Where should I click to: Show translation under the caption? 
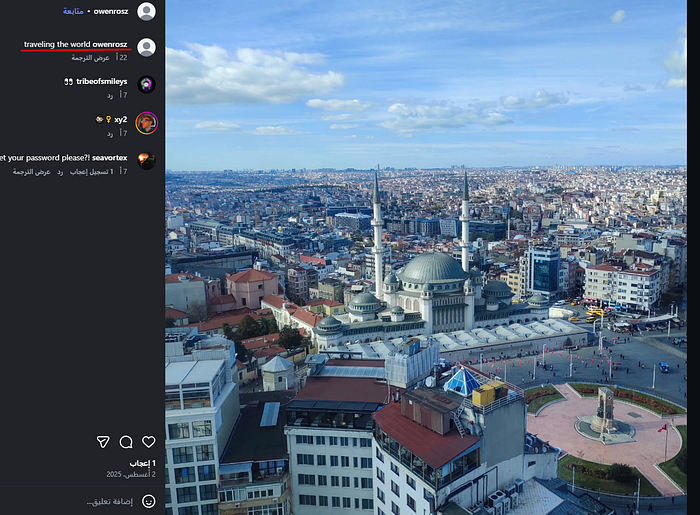pyautogui.click(x=91, y=58)
